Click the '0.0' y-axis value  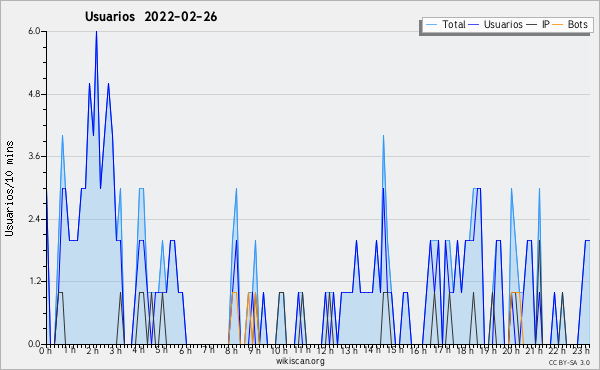click(34, 344)
